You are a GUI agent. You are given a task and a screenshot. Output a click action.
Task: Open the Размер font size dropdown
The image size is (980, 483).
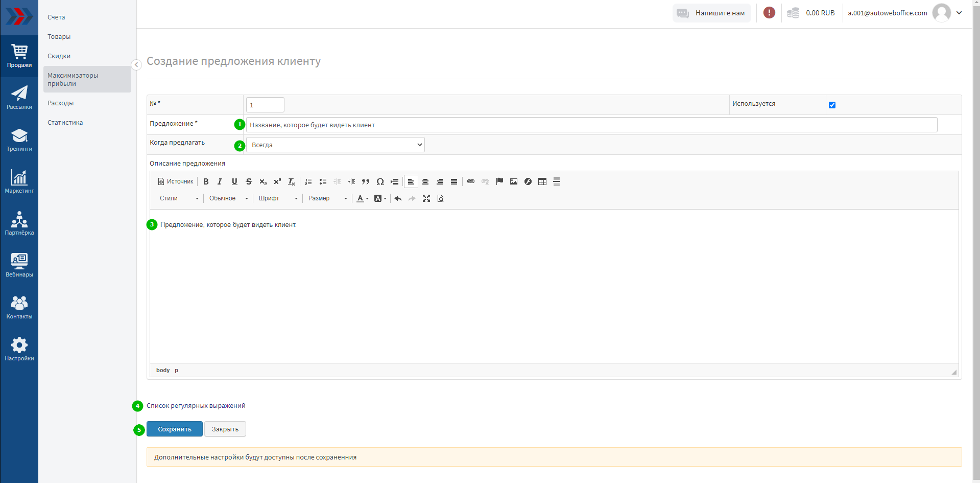point(327,198)
